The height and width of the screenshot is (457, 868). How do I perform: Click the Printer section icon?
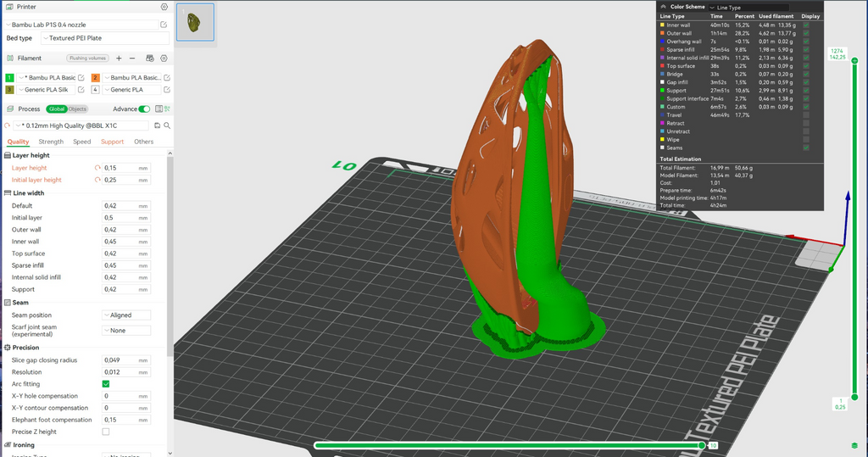[9, 7]
